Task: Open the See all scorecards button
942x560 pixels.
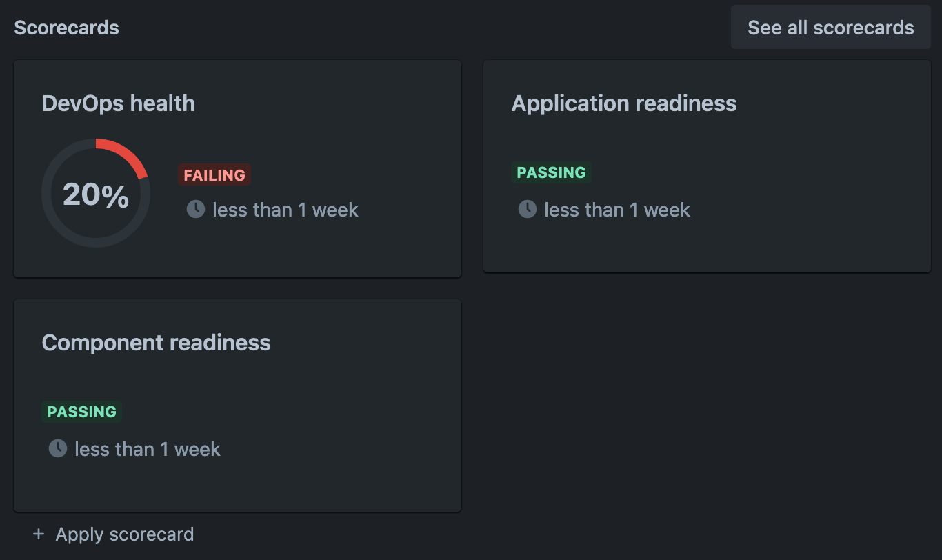Action: [x=831, y=28]
